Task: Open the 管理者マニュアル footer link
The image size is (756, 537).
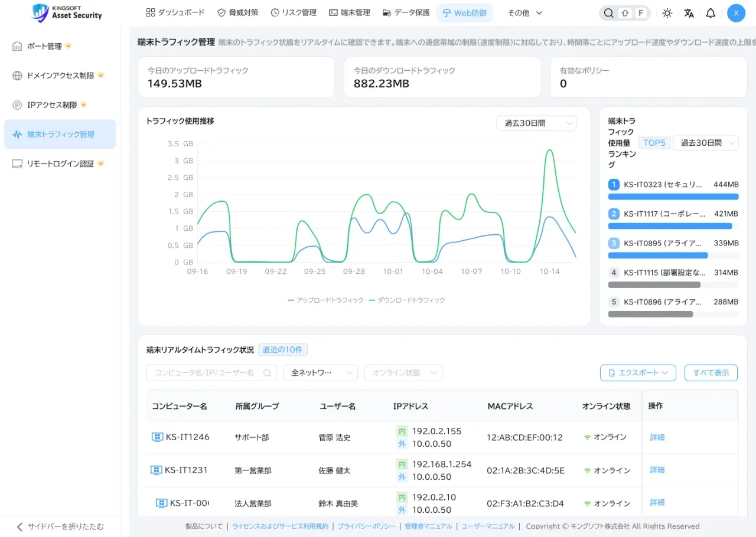Action: 429,526
